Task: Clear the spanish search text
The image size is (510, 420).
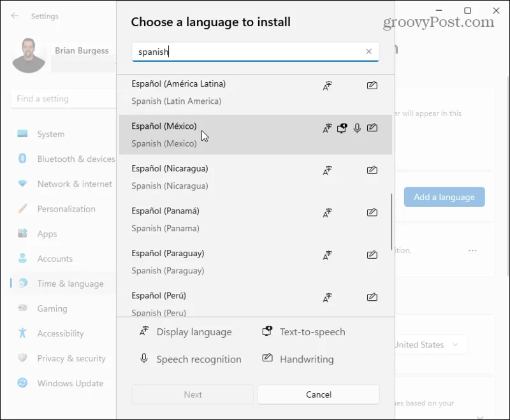Action: tap(368, 52)
